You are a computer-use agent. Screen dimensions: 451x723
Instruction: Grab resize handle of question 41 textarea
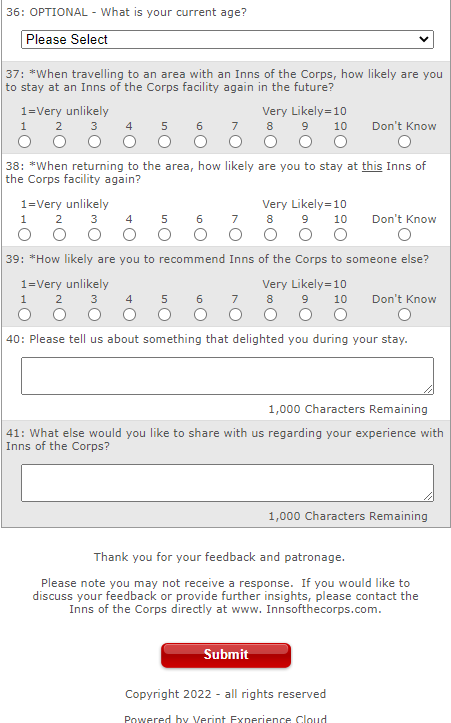click(x=428, y=497)
